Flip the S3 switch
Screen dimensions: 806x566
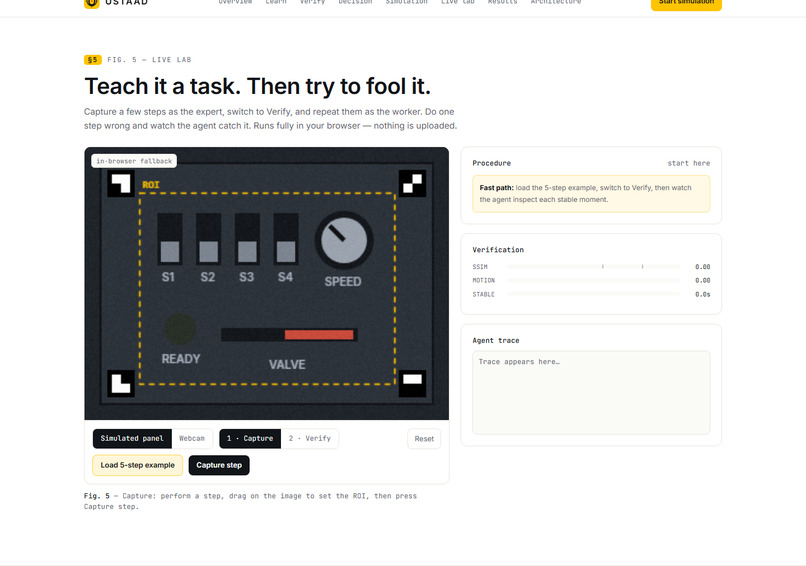point(247,239)
